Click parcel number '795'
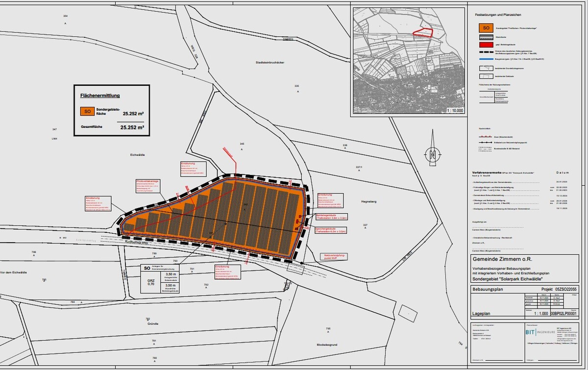Screen dimensions: 588x370 coord(328,328)
